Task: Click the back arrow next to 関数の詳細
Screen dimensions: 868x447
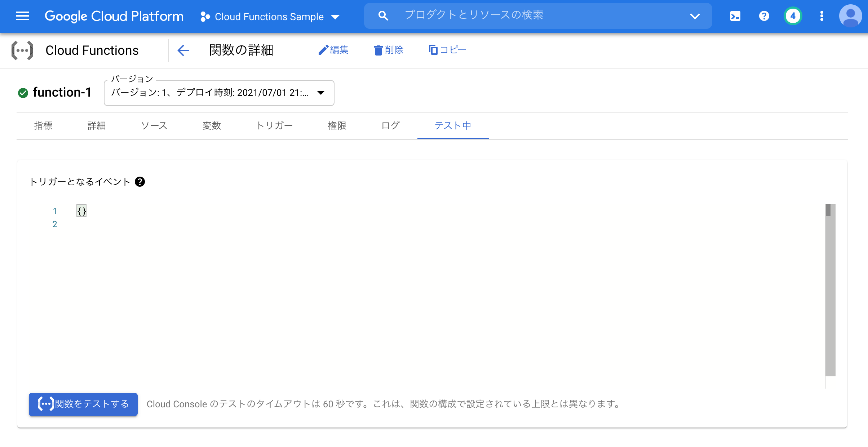Action: pyautogui.click(x=183, y=50)
